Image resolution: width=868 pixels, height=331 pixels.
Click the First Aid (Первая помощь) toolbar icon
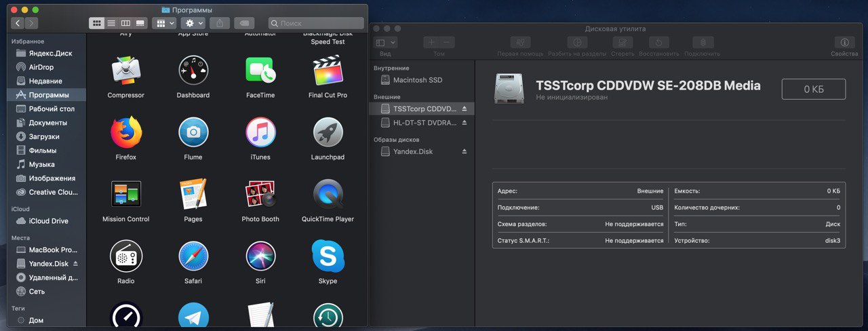tap(520, 42)
